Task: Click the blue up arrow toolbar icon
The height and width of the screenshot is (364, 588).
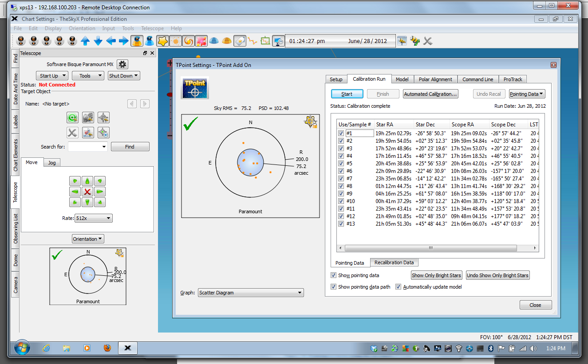Action: (85, 41)
